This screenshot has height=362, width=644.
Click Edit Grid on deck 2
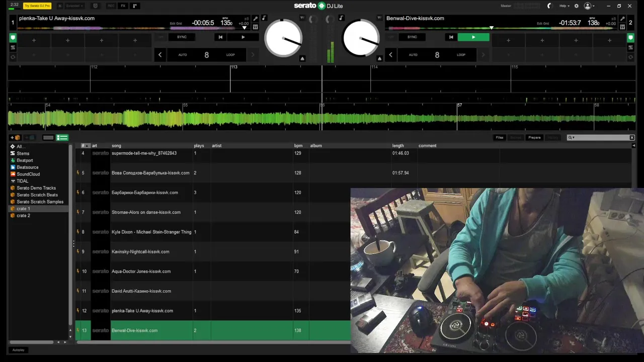(x=543, y=24)
